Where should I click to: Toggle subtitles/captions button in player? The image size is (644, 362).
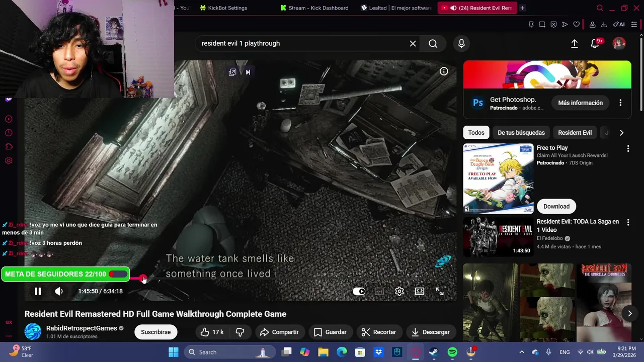coord(379,291)
